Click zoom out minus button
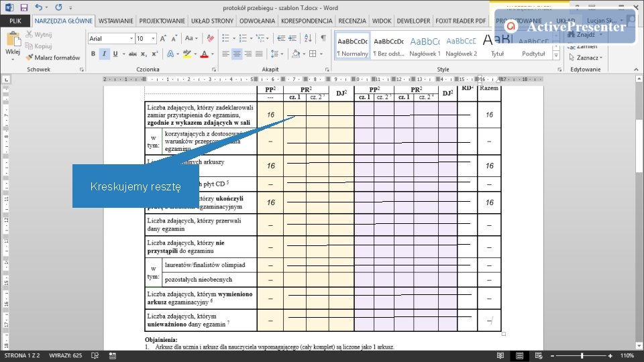Screen dimensions: 644x362 click(552, 356)
